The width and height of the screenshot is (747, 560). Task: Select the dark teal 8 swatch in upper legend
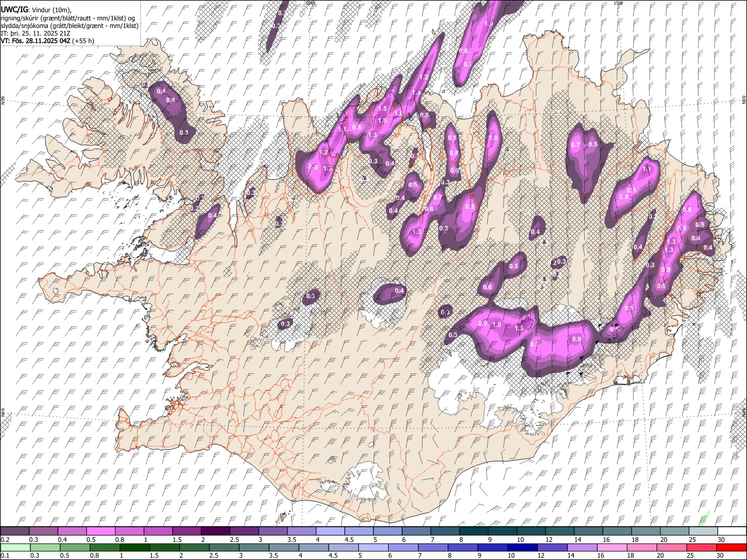click(x=473, y=531)
